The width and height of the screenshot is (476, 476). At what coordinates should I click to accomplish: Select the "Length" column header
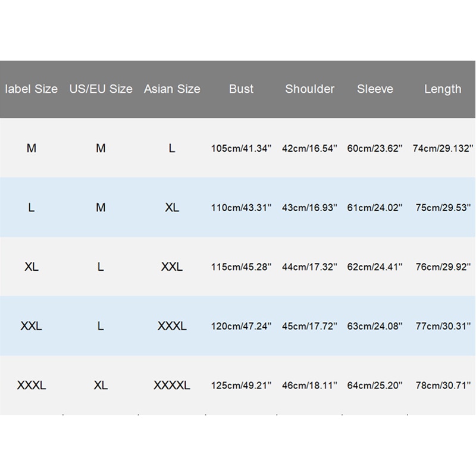[443, 89]
